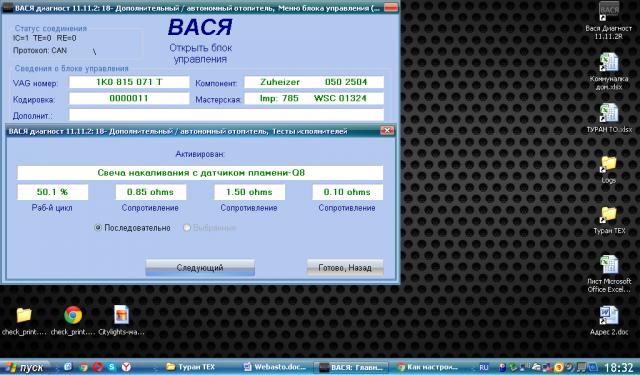
Task: Click the IC=1 TE=0 RE=0 status text
Action: (x=44, y=38)
